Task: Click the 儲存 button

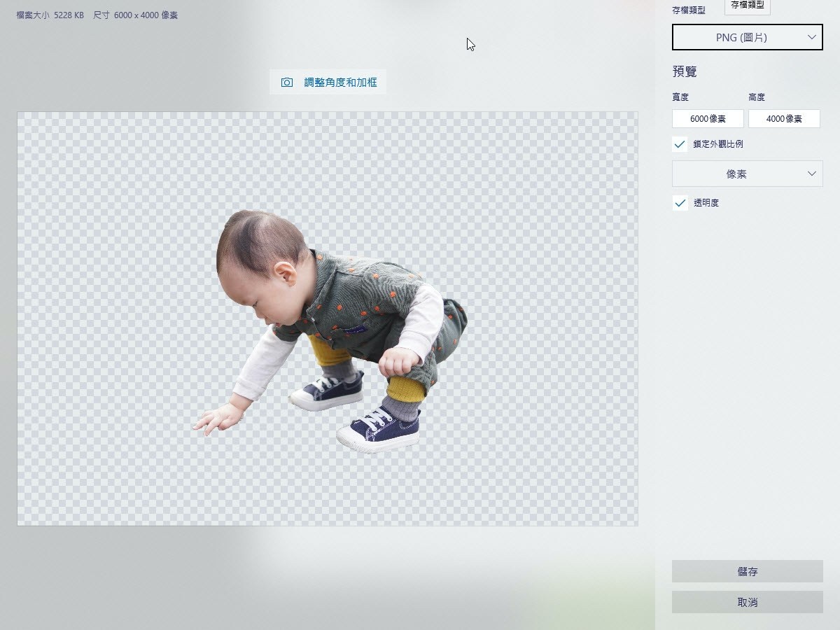Action: tap(748, 571)
